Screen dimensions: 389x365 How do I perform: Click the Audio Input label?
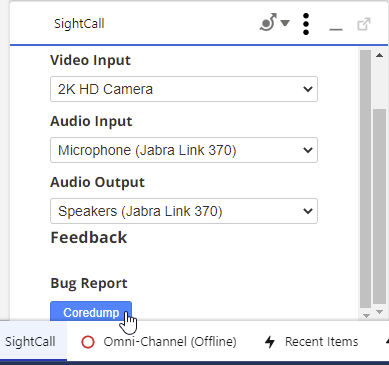(91, 121)
